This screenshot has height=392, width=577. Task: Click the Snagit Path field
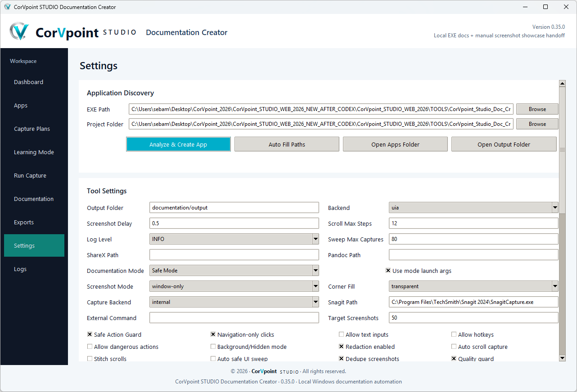473,302
